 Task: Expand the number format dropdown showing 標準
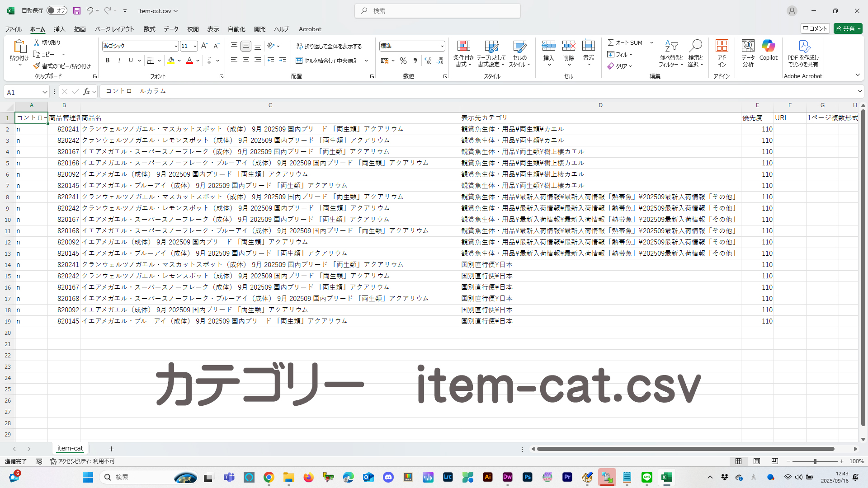pyautogui.click(x=442, y=46)
